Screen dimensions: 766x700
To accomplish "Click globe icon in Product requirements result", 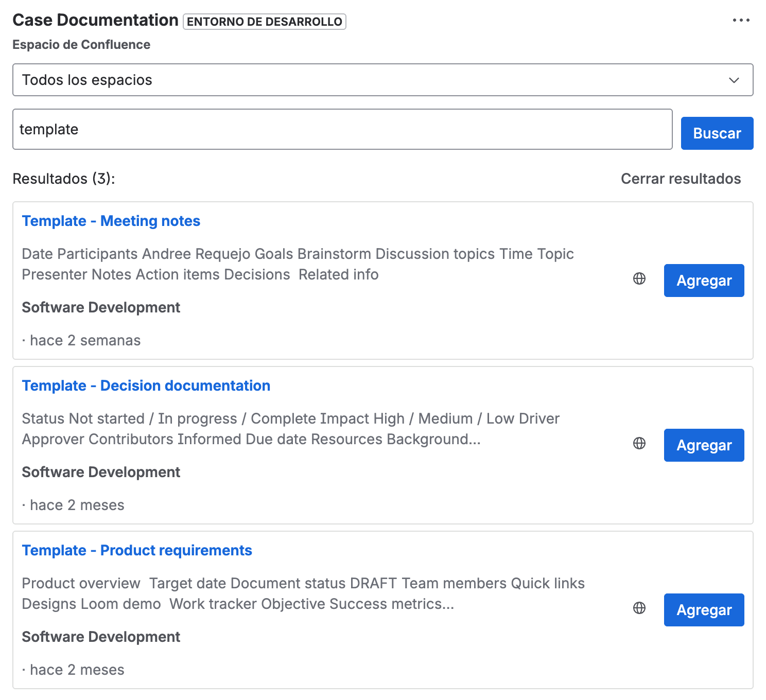I will coord(639,608).
